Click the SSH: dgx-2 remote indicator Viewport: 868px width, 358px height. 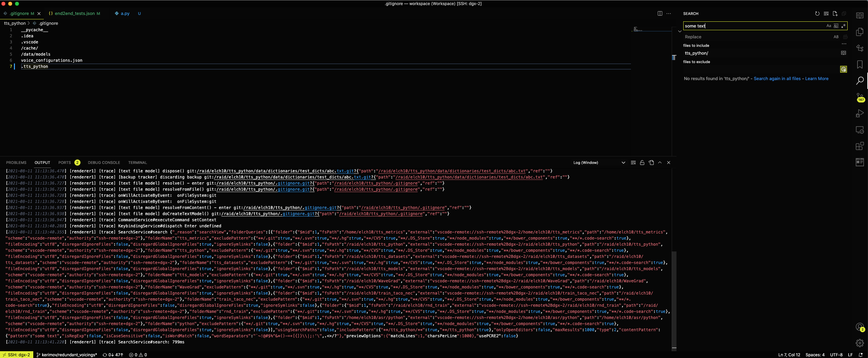pos(17,355)
